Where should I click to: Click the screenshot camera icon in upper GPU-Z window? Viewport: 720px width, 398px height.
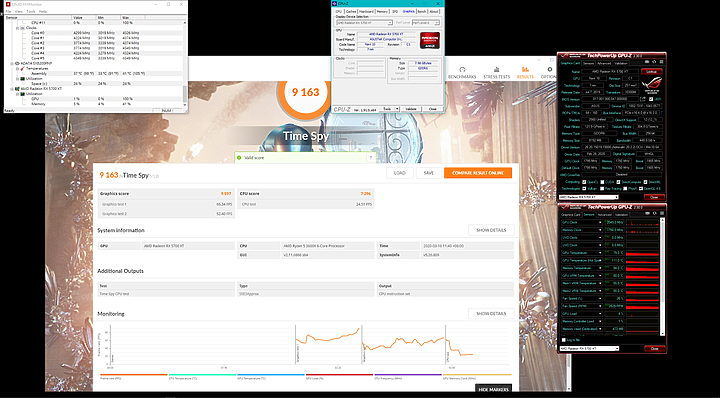coord(647,62)
